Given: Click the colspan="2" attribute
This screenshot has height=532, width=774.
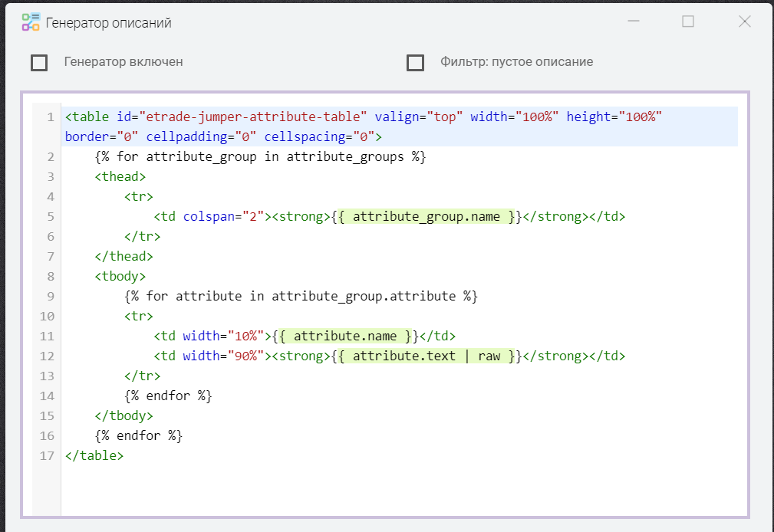Looking at the screenshot, I should [223, 217].
